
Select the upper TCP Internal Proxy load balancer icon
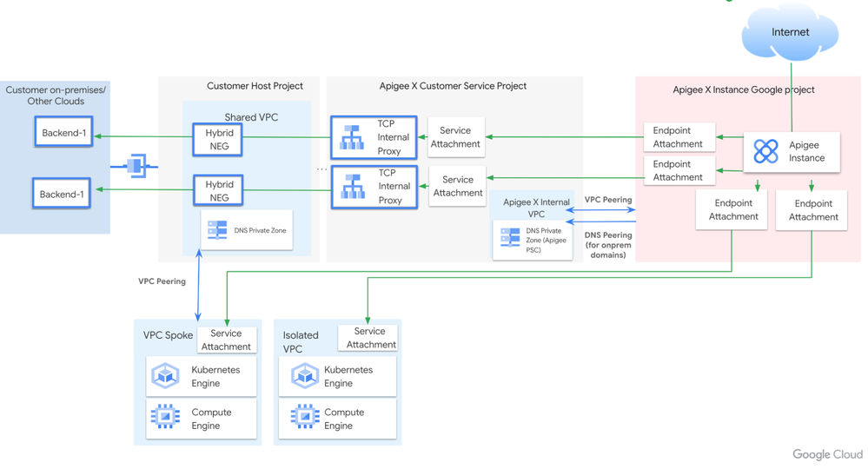point(352,137)
